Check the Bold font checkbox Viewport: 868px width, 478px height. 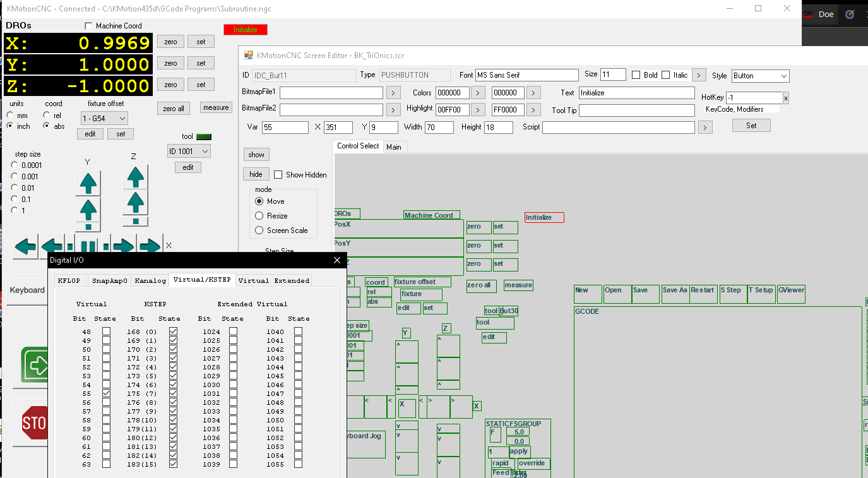coord(636,75)
